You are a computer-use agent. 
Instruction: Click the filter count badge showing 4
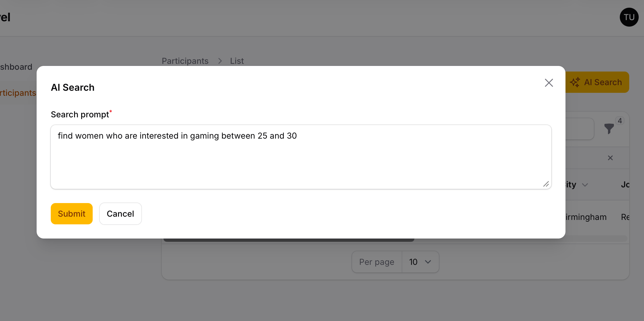coord(620,121)
